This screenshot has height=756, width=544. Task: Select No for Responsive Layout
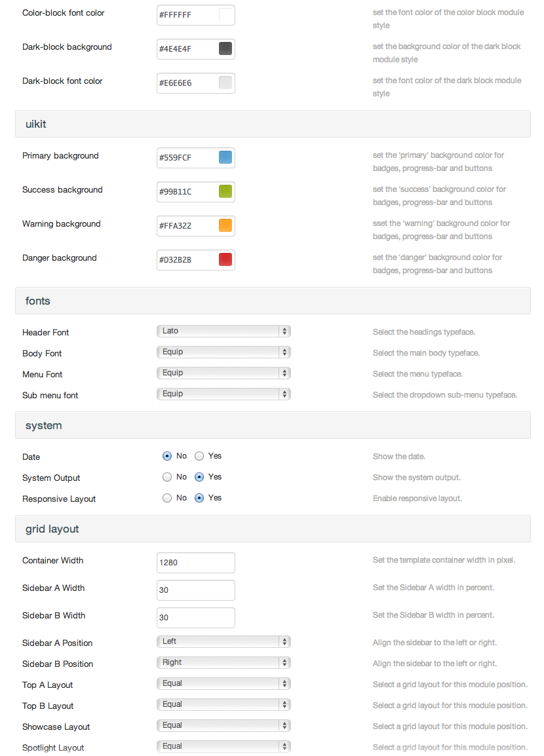tap(167, 498)
